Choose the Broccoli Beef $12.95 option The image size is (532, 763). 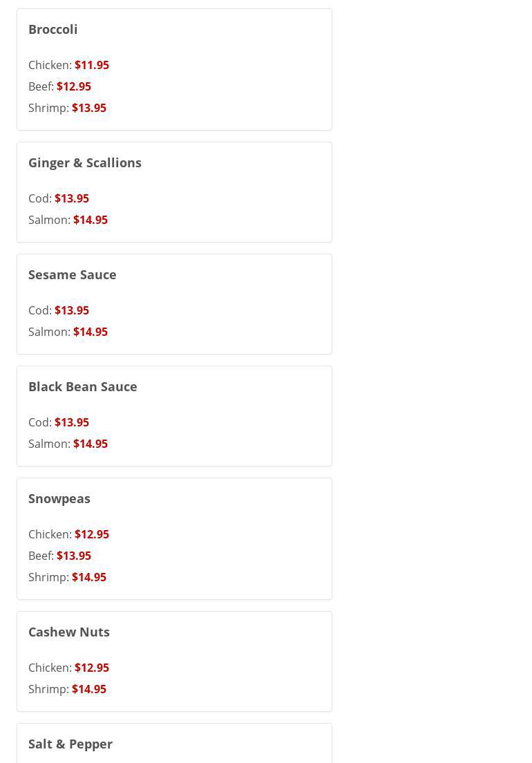pos(59,86)
